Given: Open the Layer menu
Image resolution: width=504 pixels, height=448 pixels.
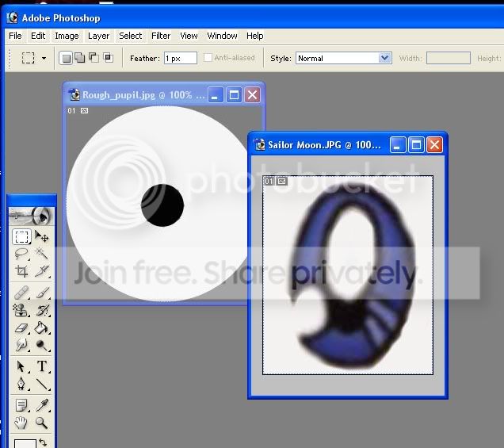Looking at the screenshot, I should pos(99,36).
